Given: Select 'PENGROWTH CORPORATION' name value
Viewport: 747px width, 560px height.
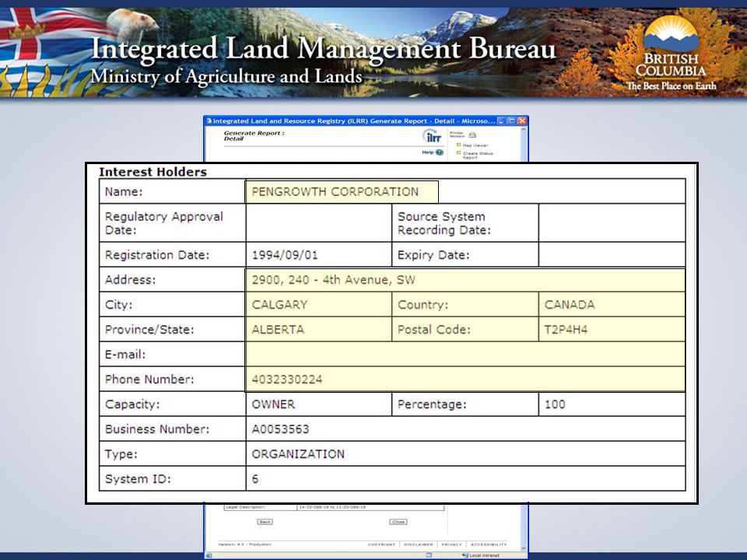Looking at the screenshot, I should [x=335, y=191].
